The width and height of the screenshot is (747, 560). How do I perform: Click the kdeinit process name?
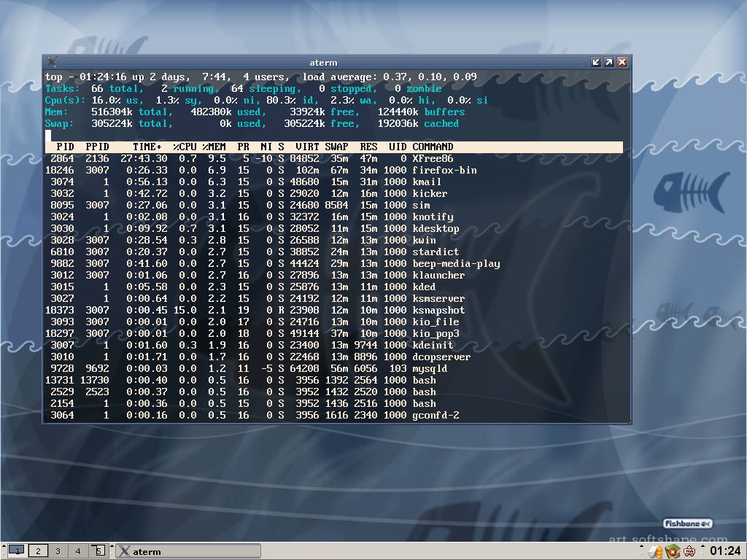[433, 345]
